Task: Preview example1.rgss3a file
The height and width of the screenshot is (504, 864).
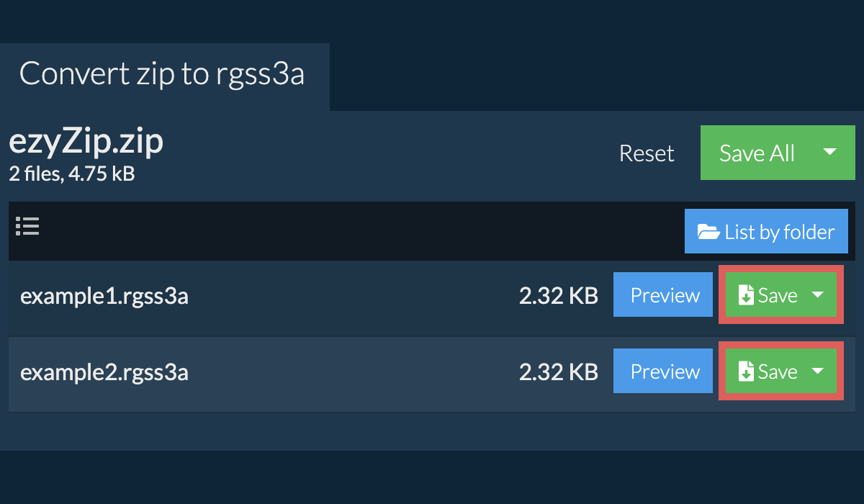Action: pyautogui.click(x=662, y=294)
